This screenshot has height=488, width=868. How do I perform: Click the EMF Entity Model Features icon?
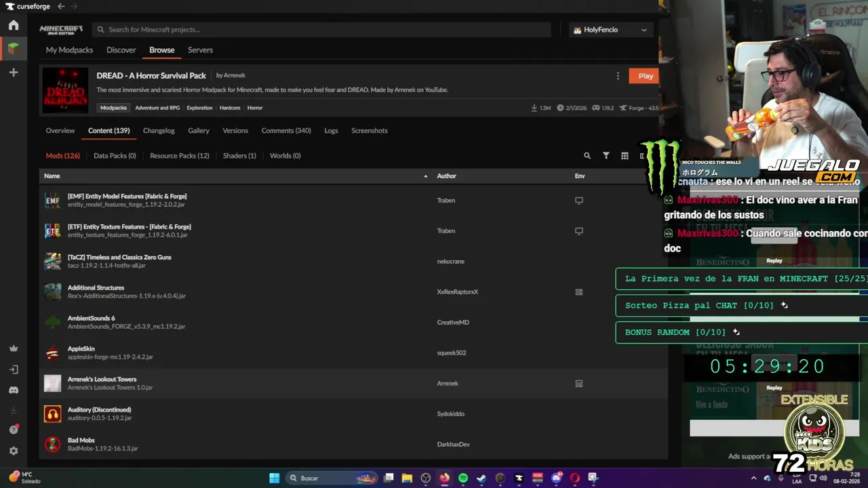[x=52, y=201]
